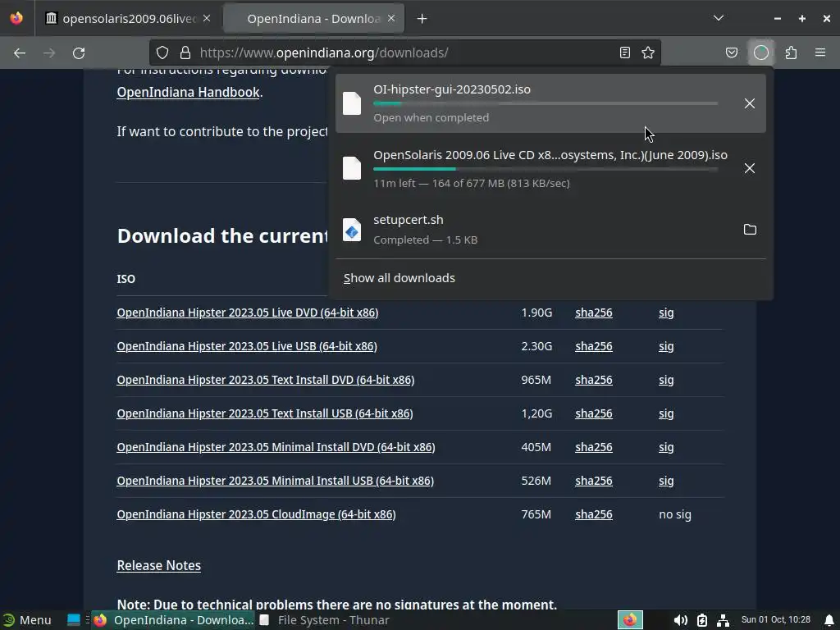Toggle reader view icon in address bar

[624, 52]
